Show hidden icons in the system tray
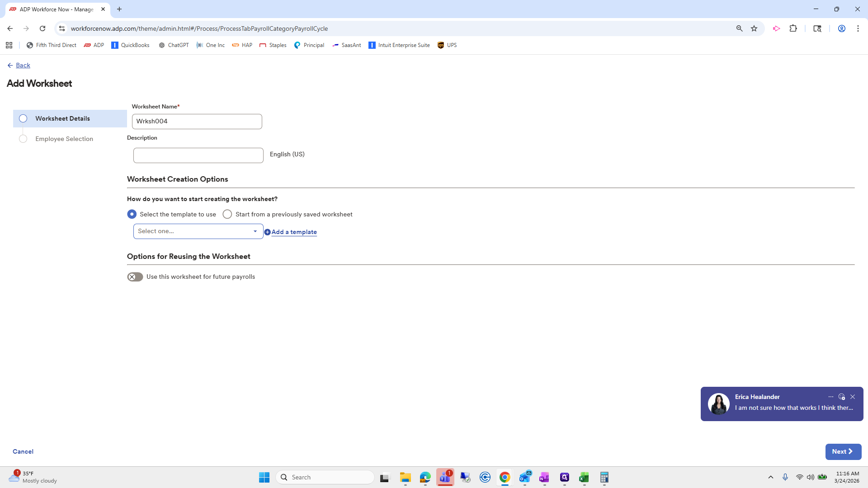Viewport: 868px width, 488px height. (x=771, y=477)
